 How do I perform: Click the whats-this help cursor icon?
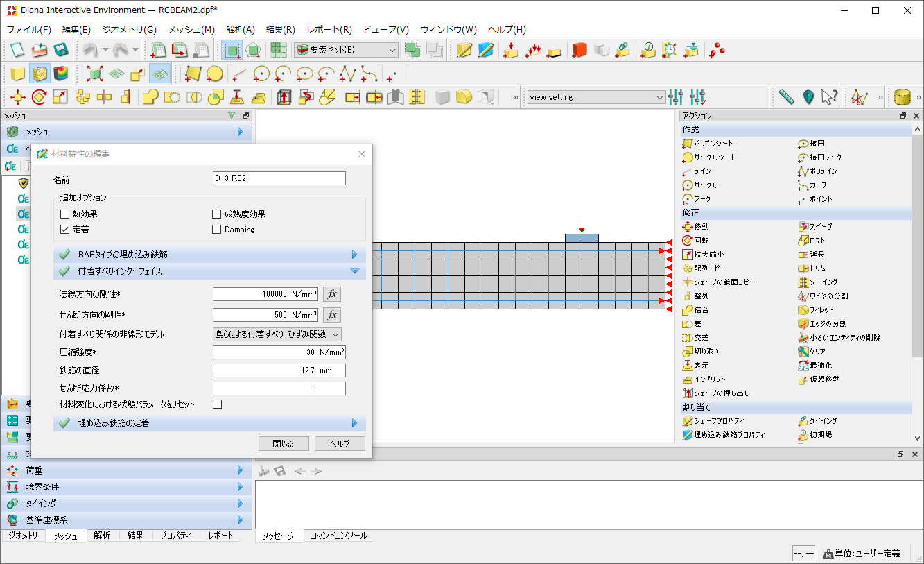coord(829,97)
